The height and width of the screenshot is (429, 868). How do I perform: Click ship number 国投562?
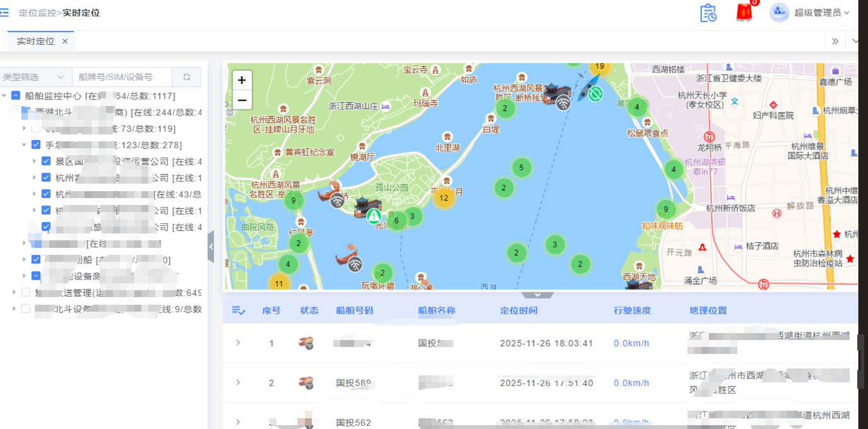354,423
